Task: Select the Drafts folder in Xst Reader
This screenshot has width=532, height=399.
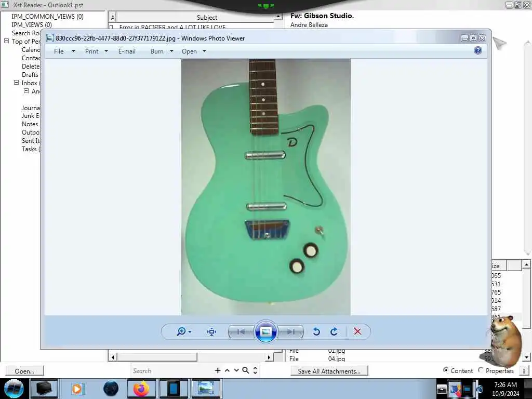Action: tap(30, 75)
